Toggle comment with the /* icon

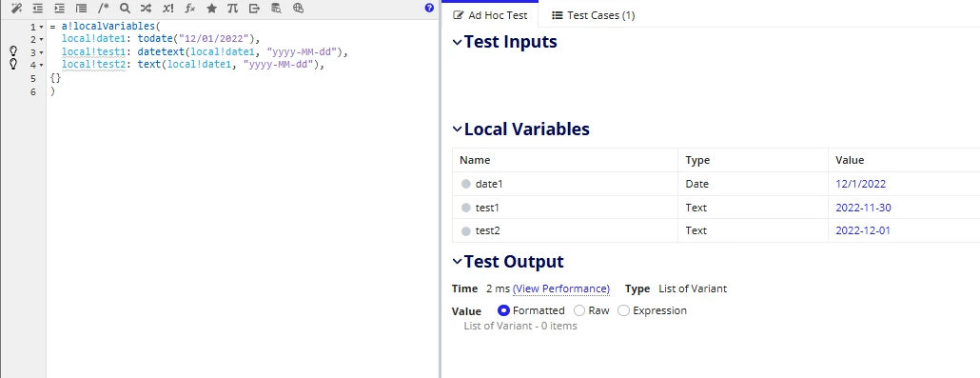[103, 9]
